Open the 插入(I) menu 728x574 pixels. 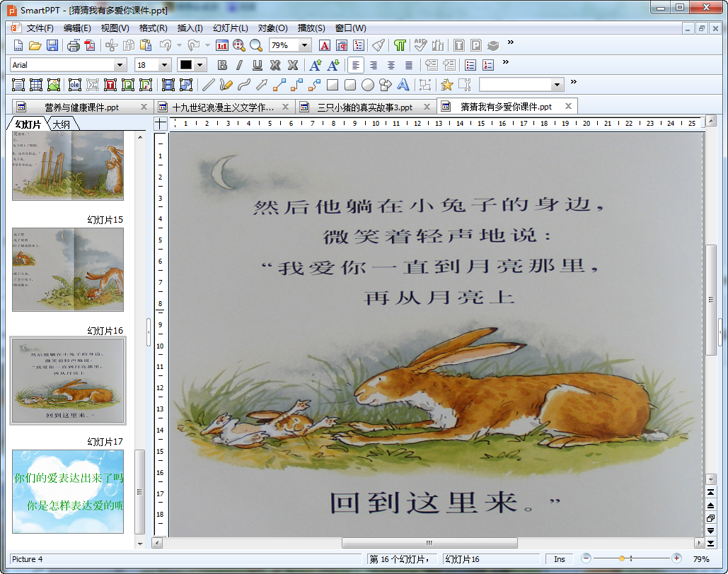pos(190,28)
